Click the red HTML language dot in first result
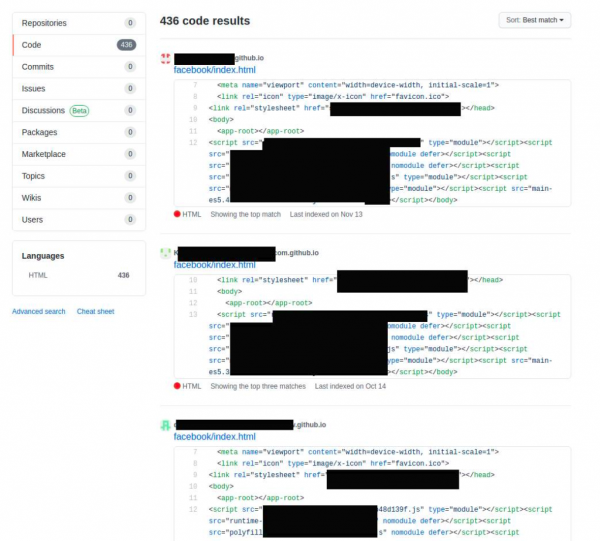Viewport: 600px width, 541px height. 177,214
